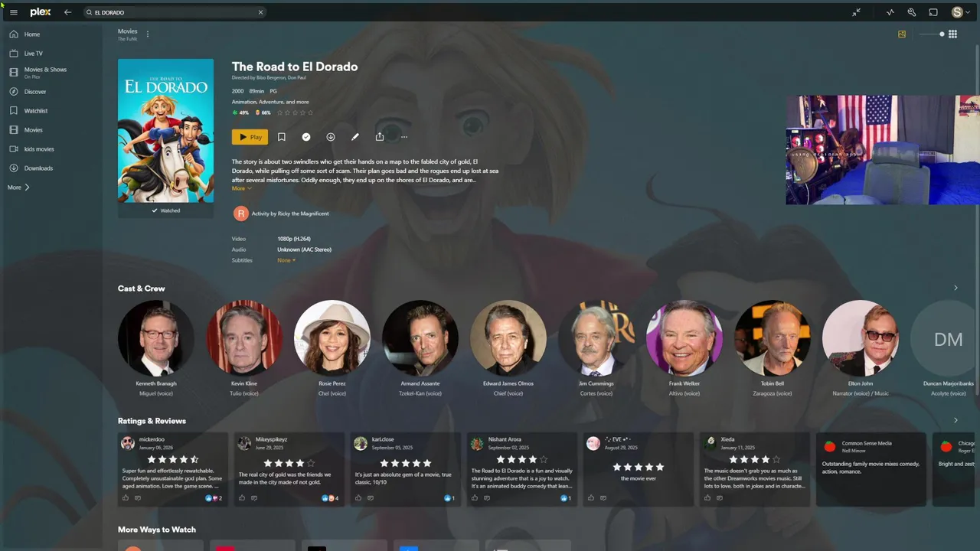
Task: Like mickerdoo's review with thumbs up
Action: [x=126, y=498]
